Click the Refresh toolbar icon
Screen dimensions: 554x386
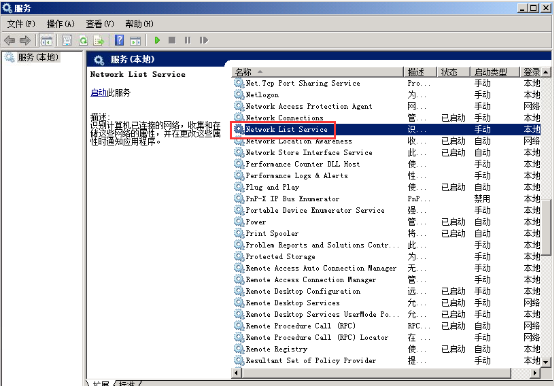[83, 41]
